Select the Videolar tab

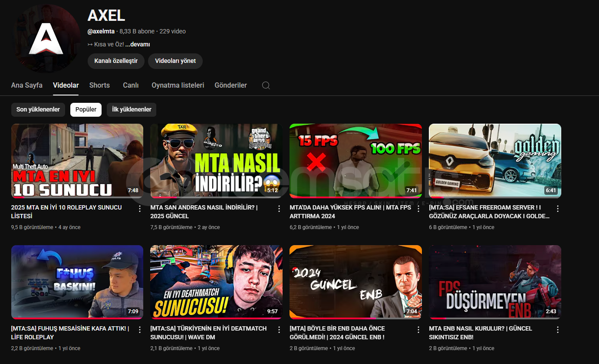coord(66,85)
